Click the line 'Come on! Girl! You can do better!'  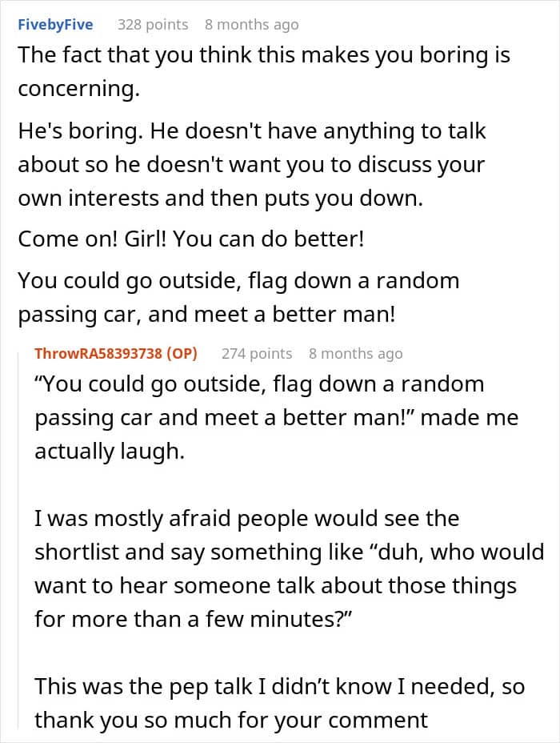coord(191,239)
